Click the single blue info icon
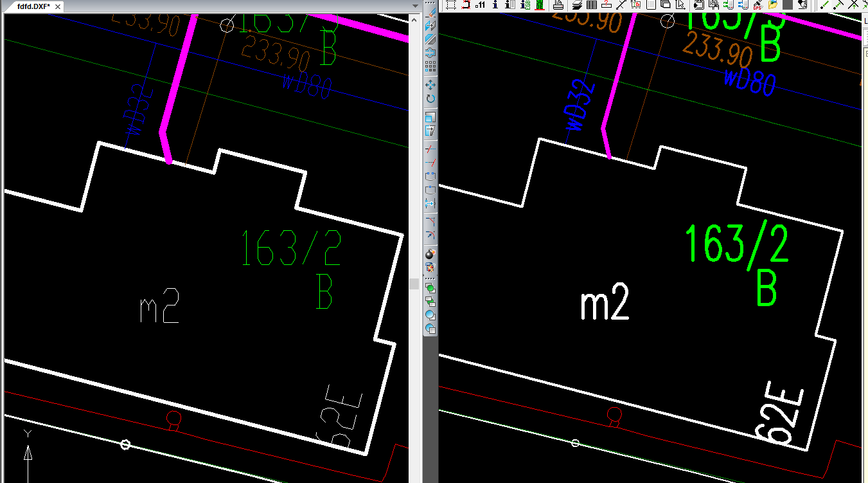 [495, 5]
